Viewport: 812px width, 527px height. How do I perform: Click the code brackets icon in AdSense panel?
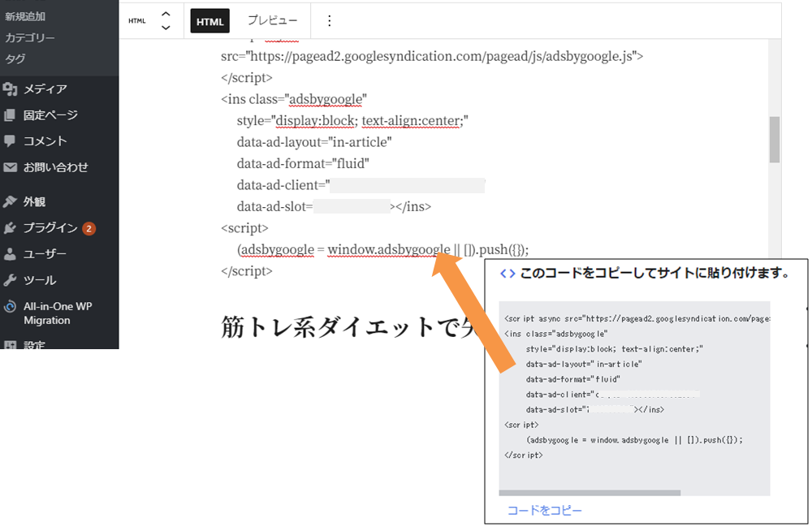point(508,274)
